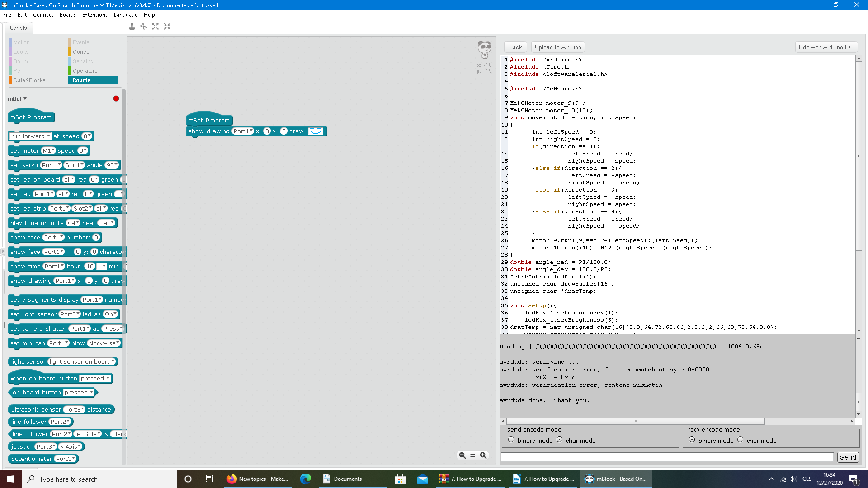This screenshot has width=868, height=488.
Task: Click the Back button
Action: 515,47
